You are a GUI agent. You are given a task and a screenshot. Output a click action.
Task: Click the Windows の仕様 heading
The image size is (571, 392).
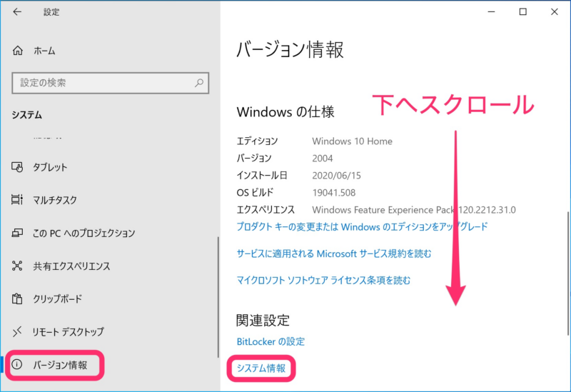click(x=285, y=112)
